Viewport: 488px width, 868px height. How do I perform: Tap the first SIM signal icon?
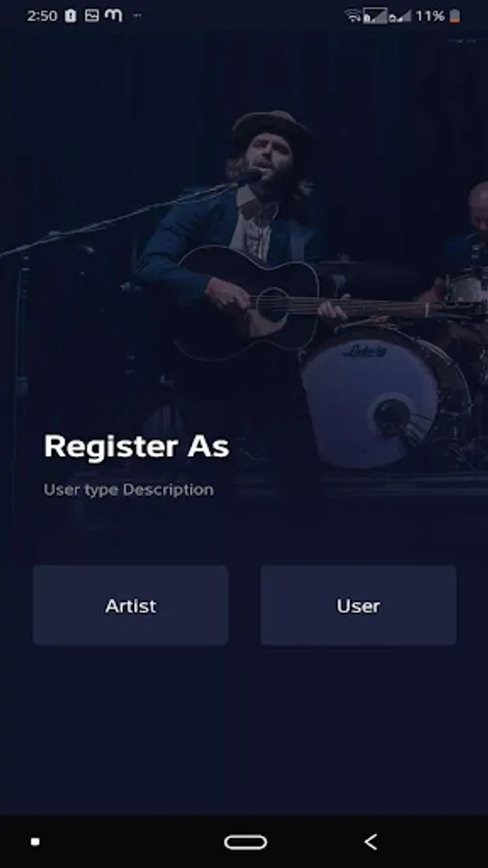coord(374,16)
